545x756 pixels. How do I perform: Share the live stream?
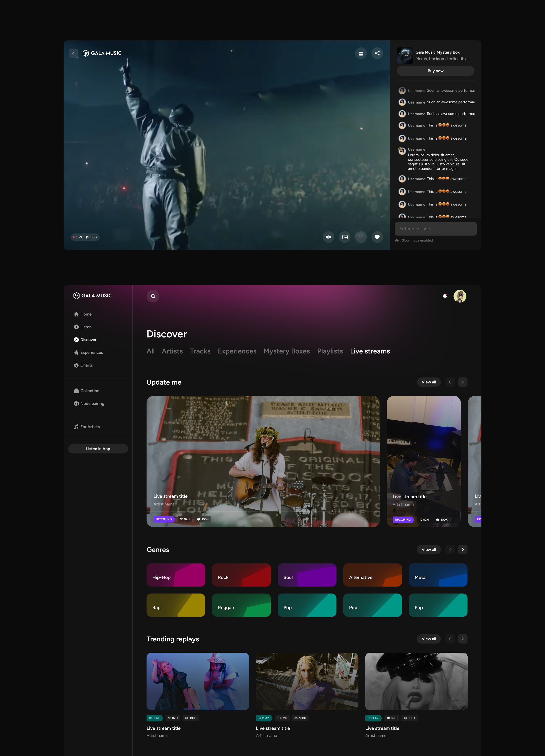pos(377,53)
